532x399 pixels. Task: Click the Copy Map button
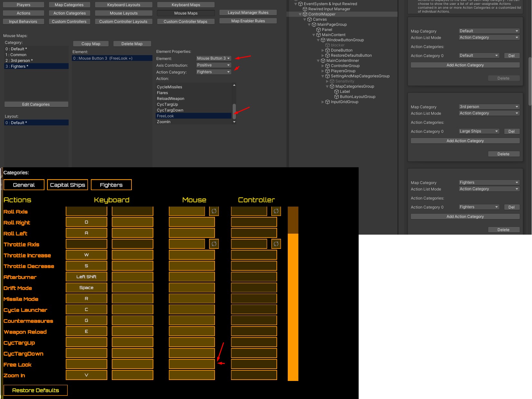tap(91, 44)
